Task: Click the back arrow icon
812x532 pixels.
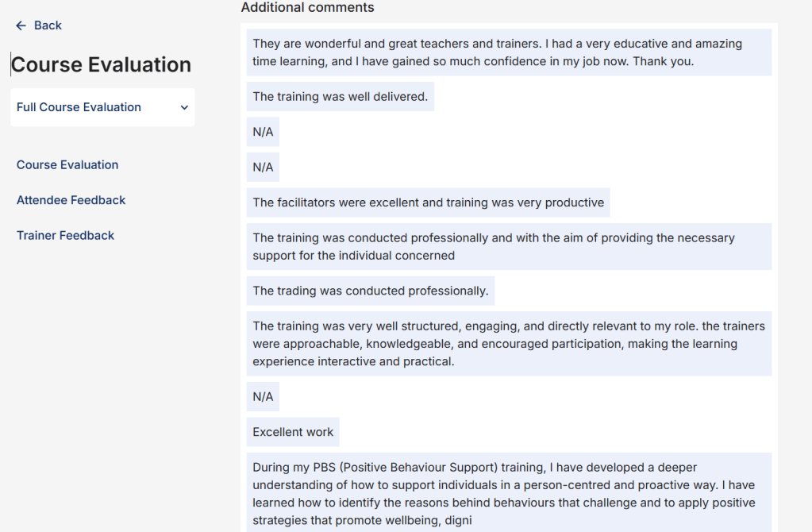Action: coord(21,25)
